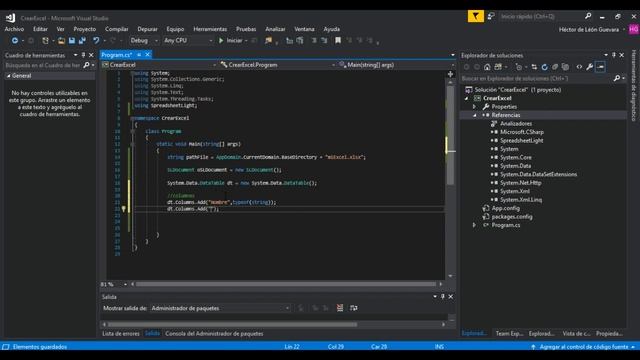Click the feedback icon beside notifications flag

(x=491, y=16)
